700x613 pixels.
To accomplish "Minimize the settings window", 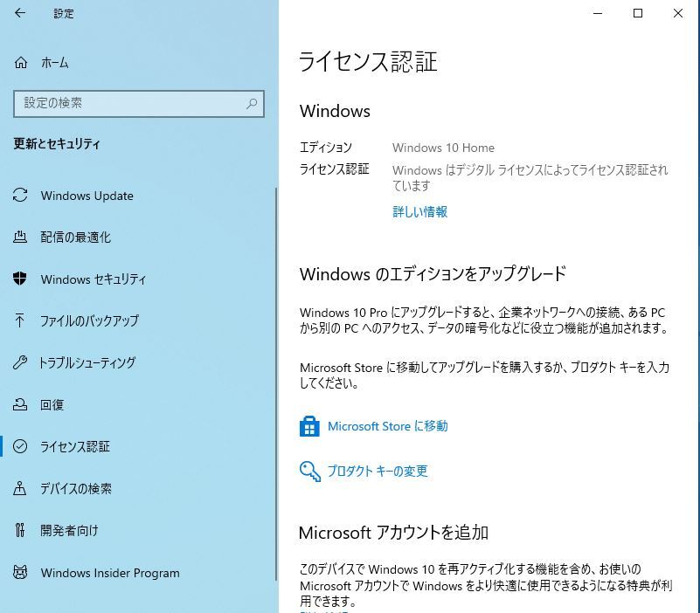I will point(598,13).
